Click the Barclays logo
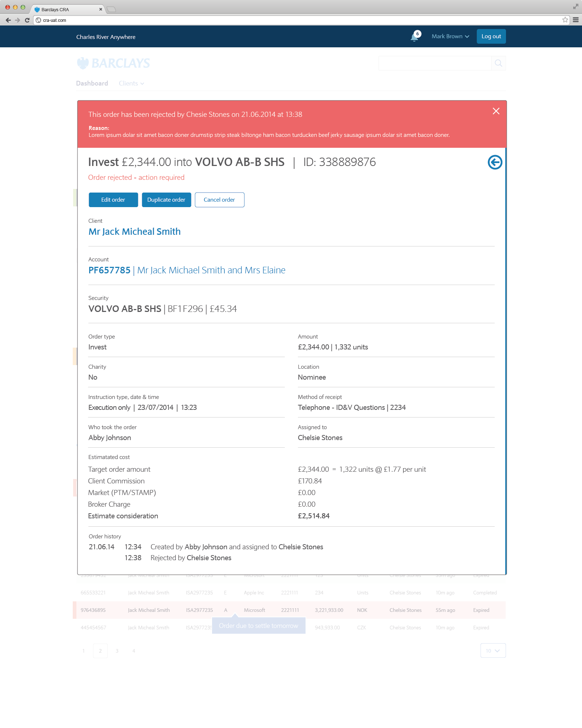Viewport: 582px width, 728px height. tap(113, 63)
